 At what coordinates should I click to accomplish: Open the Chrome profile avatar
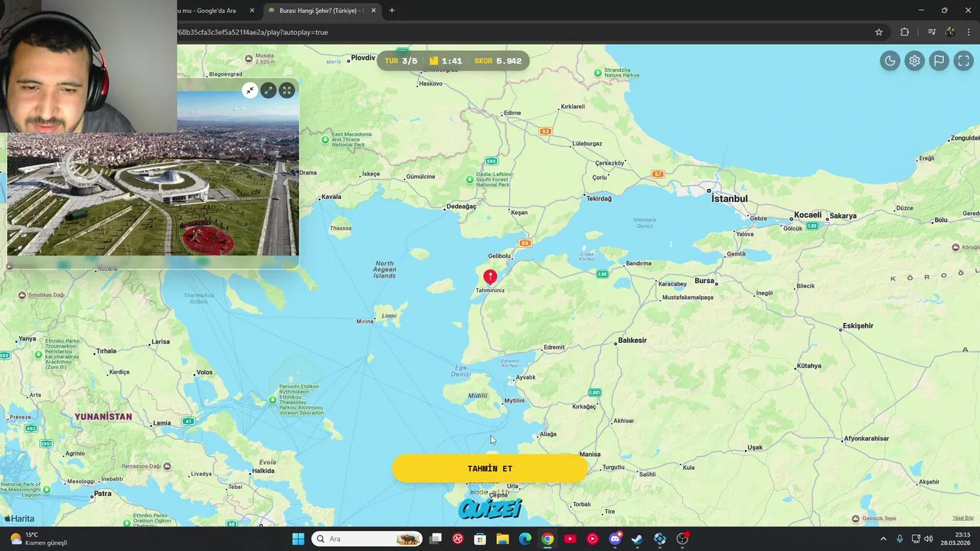point(950,32)
